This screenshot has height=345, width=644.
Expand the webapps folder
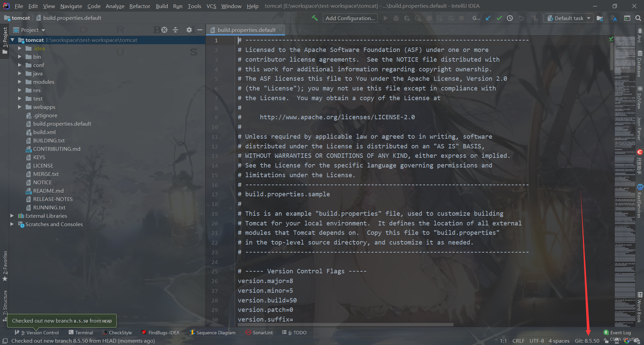point(19,107)
